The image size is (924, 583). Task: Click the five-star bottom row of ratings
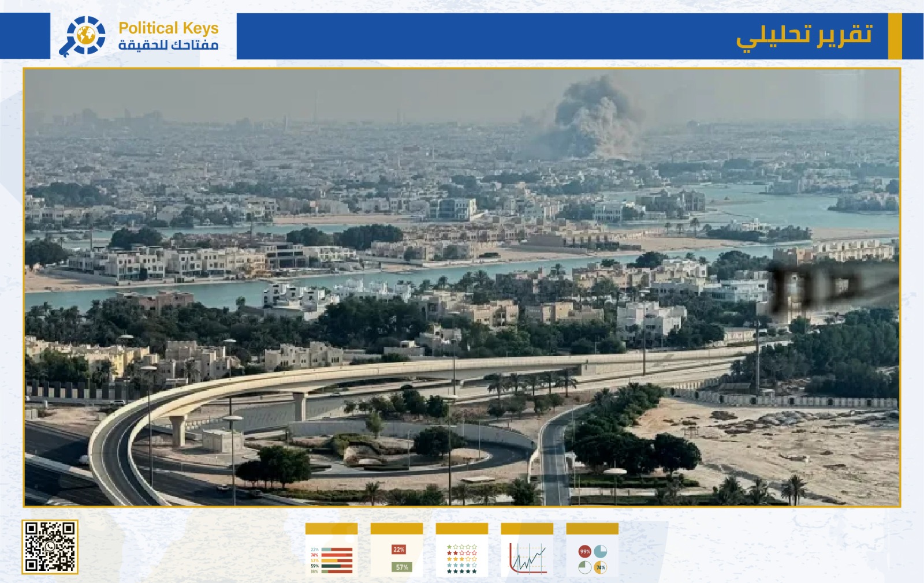462,571
